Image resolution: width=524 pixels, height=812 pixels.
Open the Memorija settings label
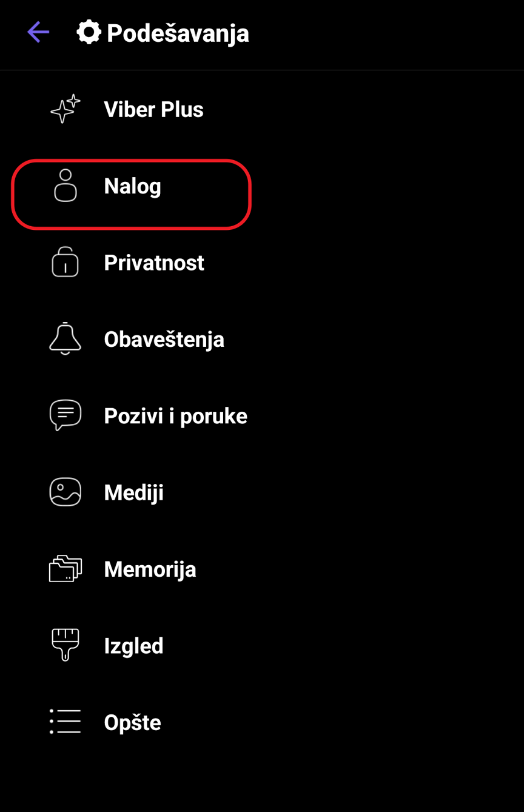[150, 569]
